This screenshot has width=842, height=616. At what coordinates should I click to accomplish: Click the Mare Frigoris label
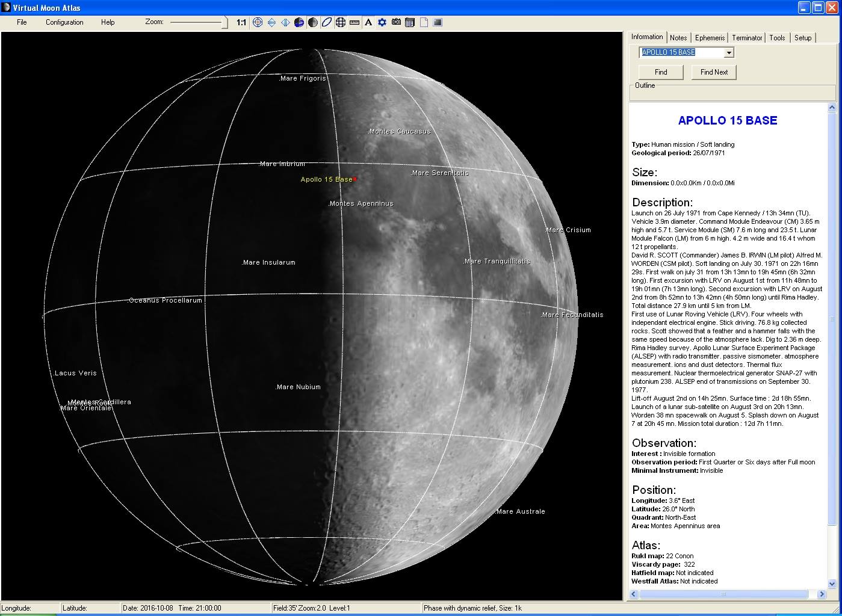pos(303,78)
